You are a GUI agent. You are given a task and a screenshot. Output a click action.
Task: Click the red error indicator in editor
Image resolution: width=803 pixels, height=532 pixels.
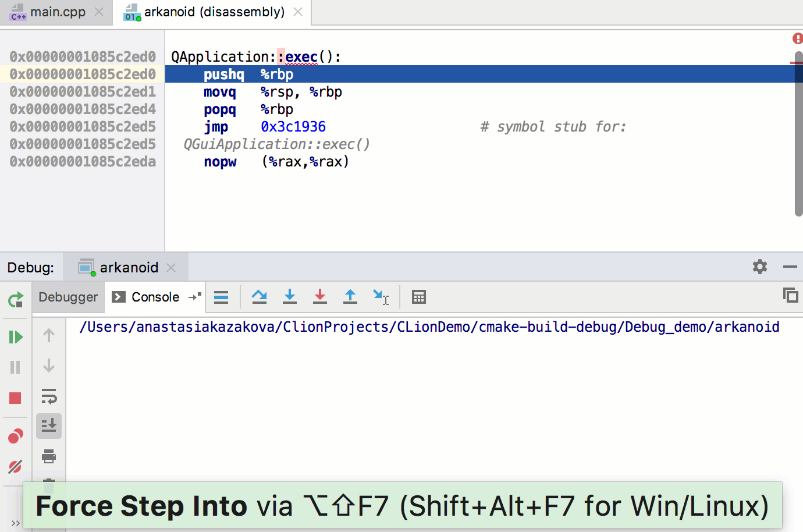[x=798, y=38]
